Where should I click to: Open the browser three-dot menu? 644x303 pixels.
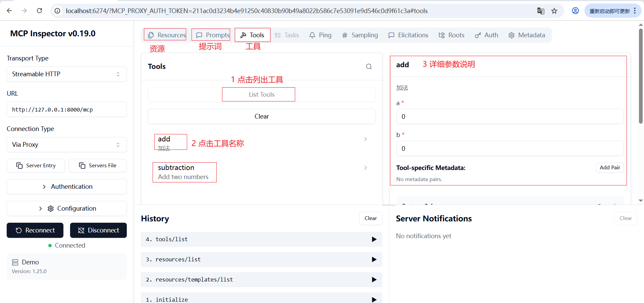coord(635,11)
